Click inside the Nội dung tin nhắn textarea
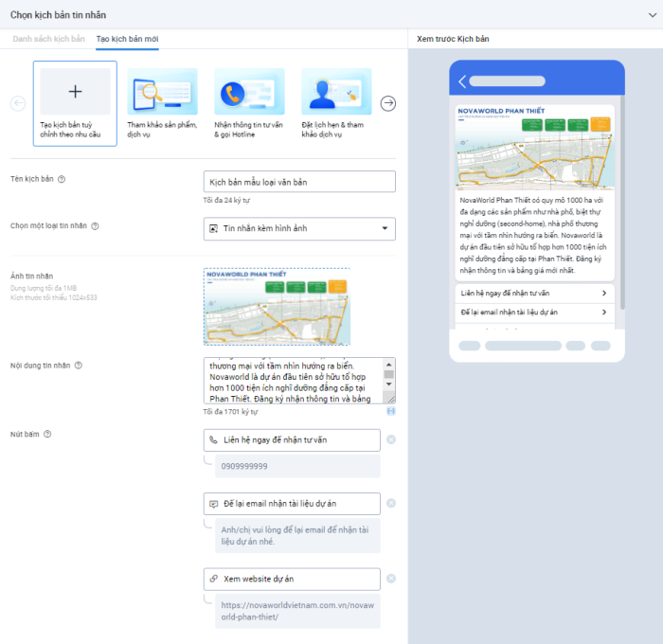This screenshot has width=663, height=644. [294, 381]
